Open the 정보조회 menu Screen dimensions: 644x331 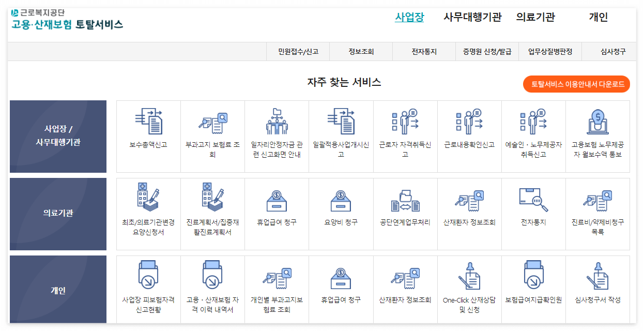pyautogui.click(x=361, y=52)
